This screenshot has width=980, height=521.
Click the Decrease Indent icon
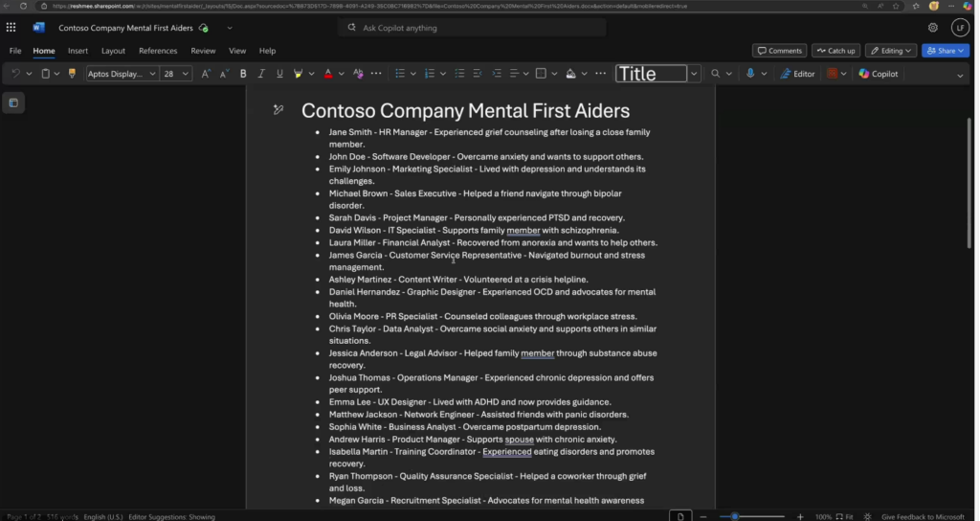click(x=478, y=74)
